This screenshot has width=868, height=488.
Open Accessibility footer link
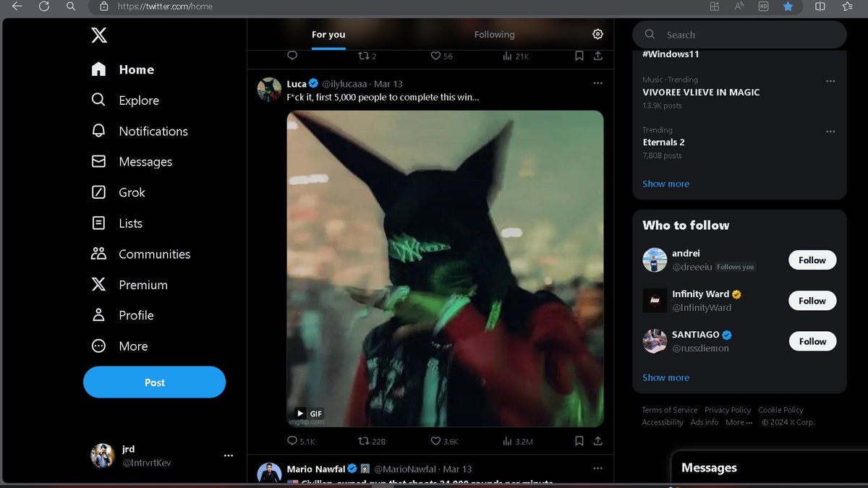[x=663, y=422]
